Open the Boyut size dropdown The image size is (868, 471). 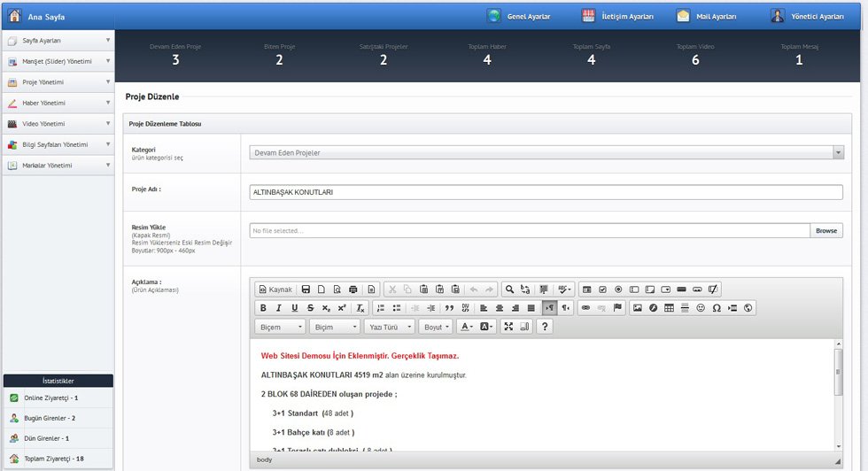tap(436, 327)
